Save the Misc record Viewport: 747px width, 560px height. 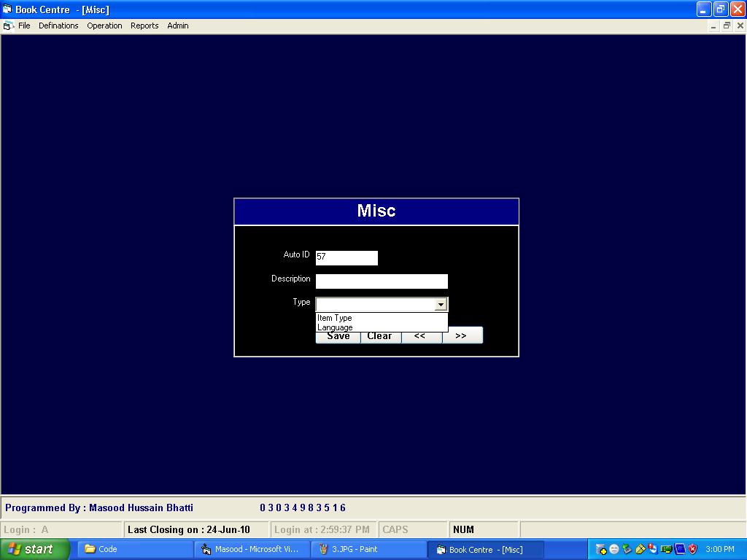(338, 336)
